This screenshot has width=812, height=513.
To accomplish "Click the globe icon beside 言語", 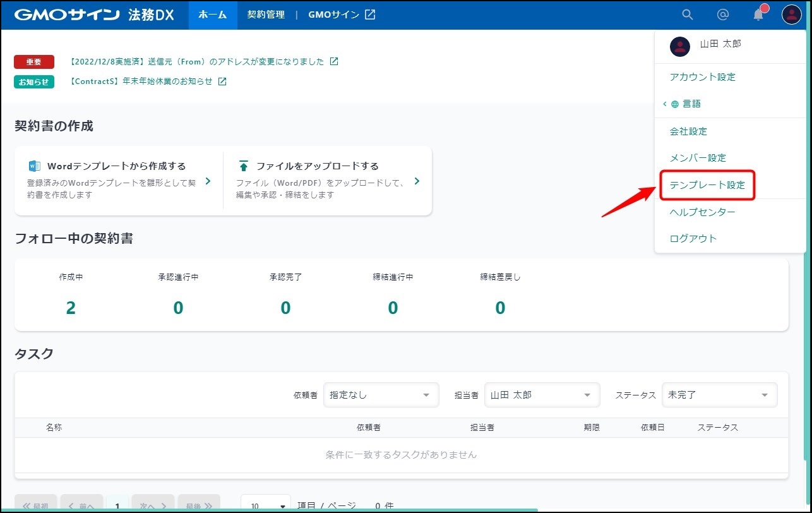I will click(675, 104).
